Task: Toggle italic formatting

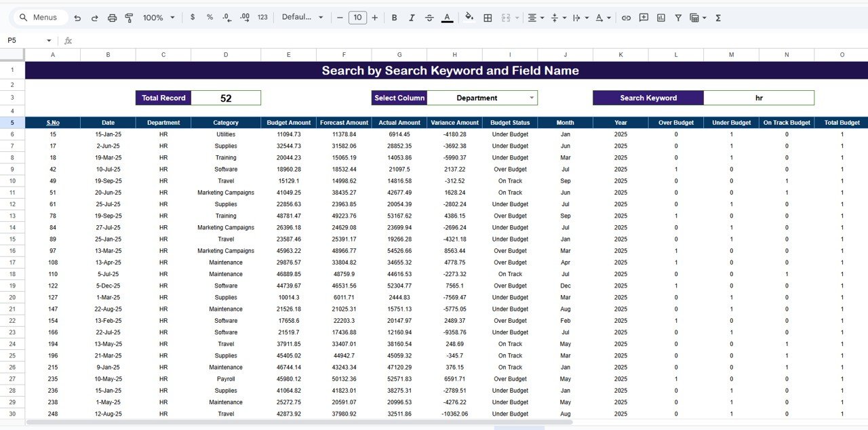Action: click(412, 18)
